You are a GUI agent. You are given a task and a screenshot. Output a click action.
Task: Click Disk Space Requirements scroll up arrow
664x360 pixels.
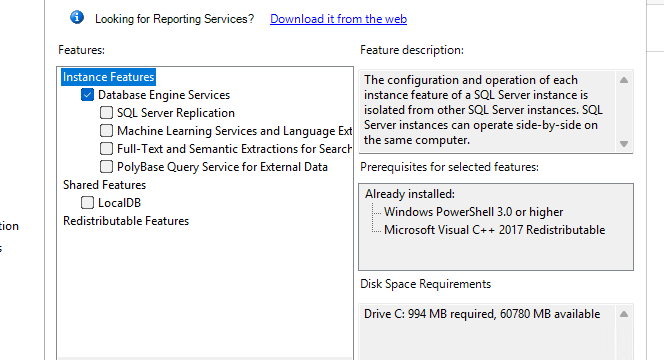(x=624, y=314)
